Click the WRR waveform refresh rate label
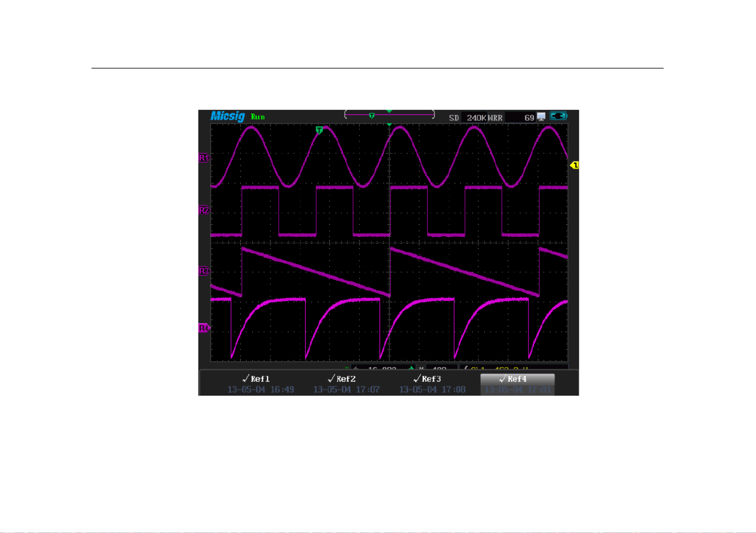Image resolution: width=756 pixels, height=533 pixels. (495, 118)
